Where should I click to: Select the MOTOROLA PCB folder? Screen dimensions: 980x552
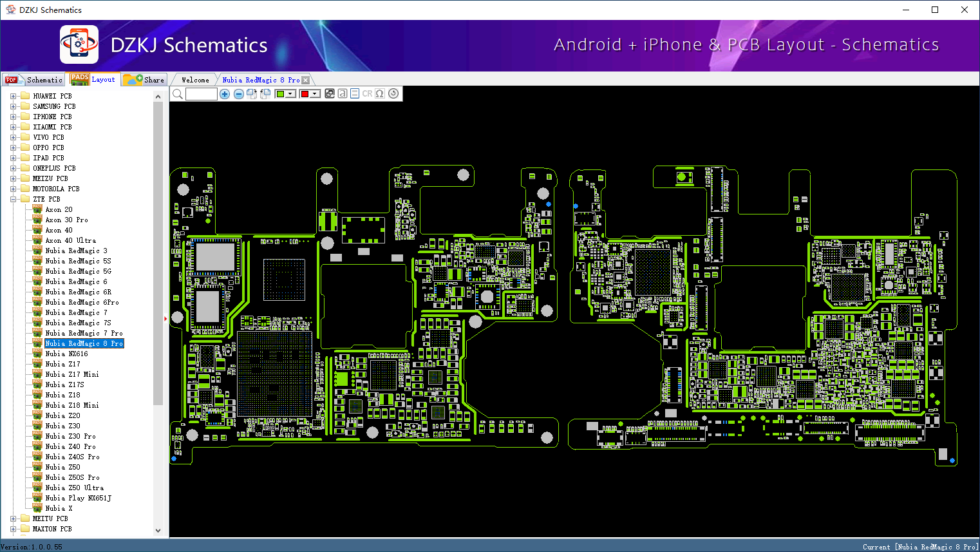[56, 189]
